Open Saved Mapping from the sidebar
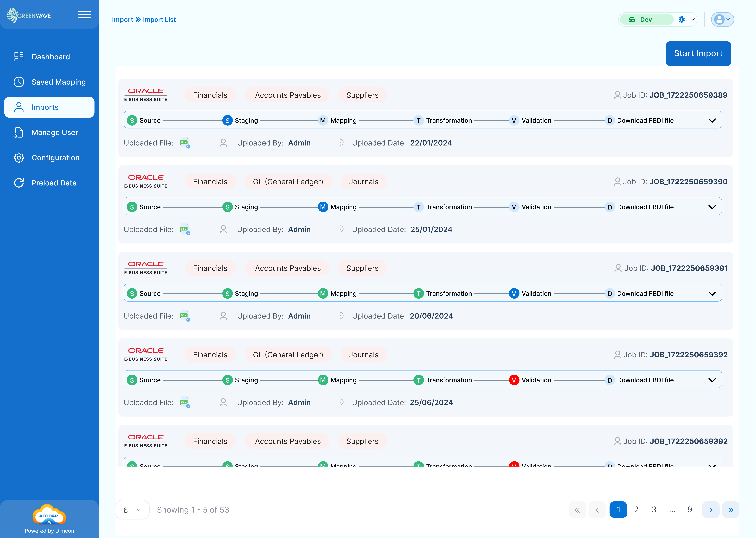 [49, 82]
